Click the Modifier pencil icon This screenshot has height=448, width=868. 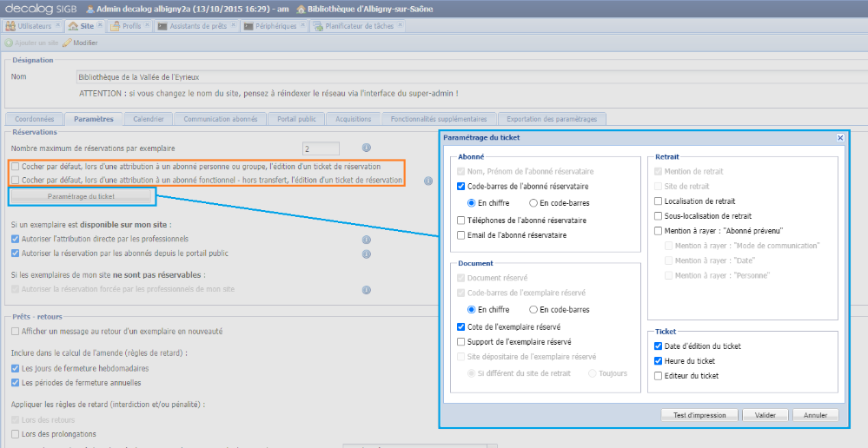[x=67, y=43]
